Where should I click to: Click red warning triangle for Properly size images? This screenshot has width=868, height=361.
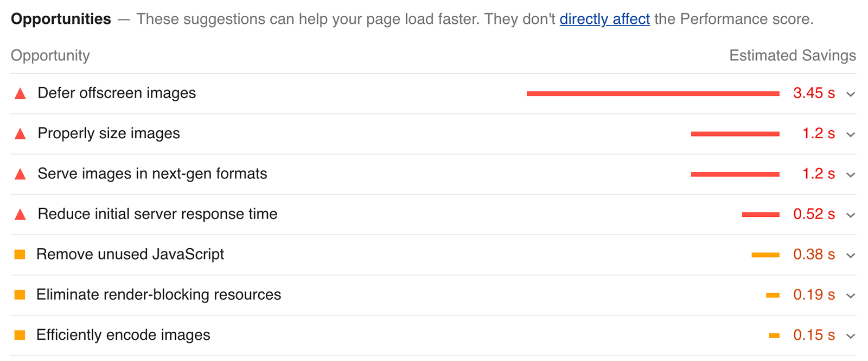[x=20, y=134]
